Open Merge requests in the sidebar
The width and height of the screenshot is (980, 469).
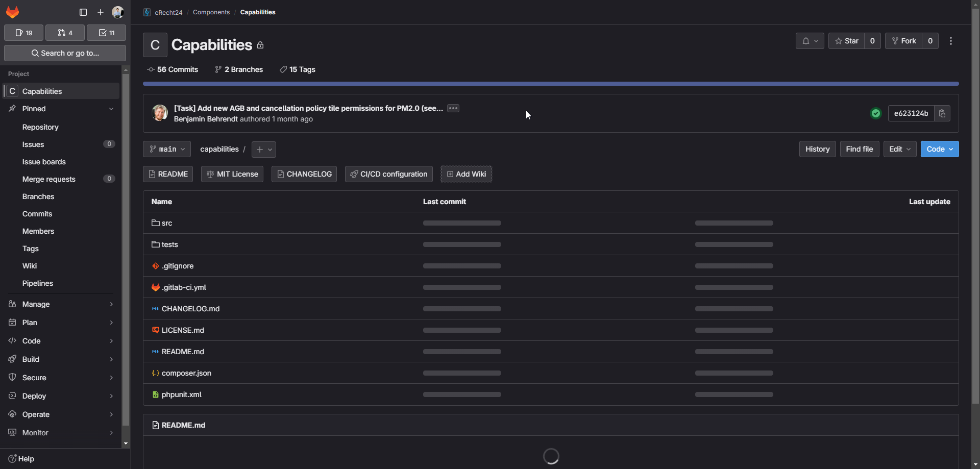coord(49,179)
